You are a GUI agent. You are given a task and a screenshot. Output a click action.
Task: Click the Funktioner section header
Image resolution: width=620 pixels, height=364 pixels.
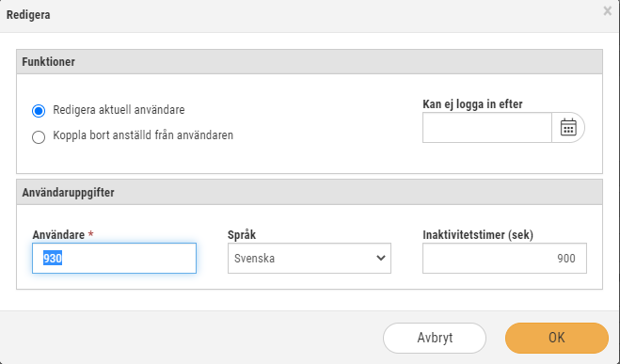pos(310,62)
